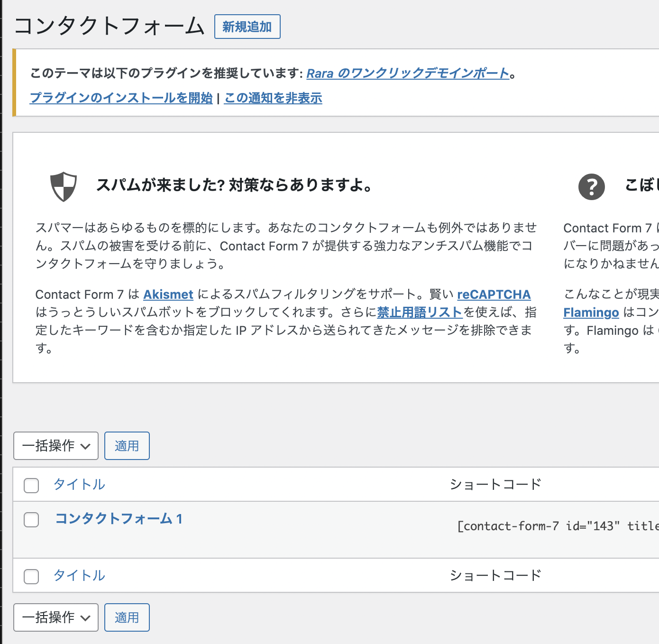Click the bottom 適用 button
The width and height of the screenshot is (659, 644).
point(127,617)
